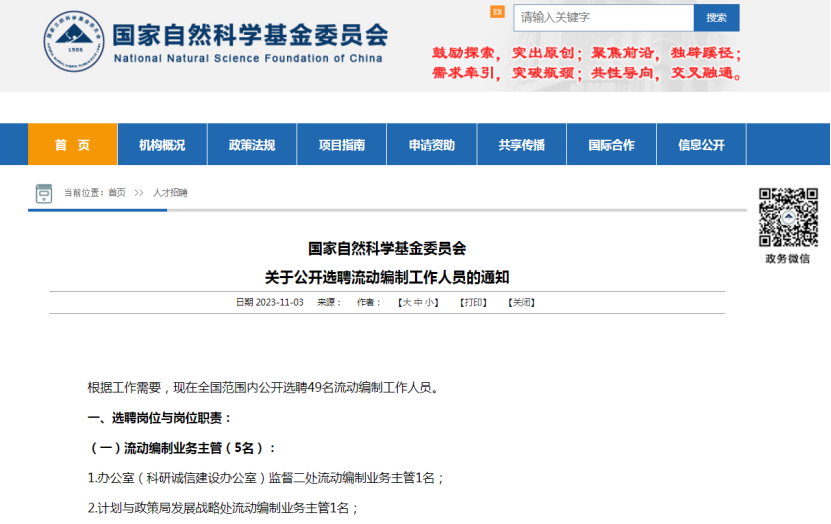Screen dimensions: 831x524
Task: Go to the 项目指南 menu item
Action: click(342, 145)
